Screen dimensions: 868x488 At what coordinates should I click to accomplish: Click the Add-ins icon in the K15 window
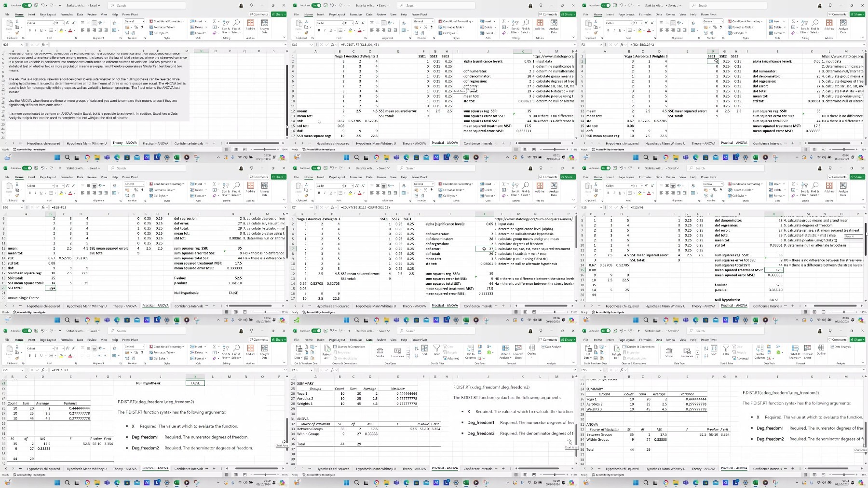pyautogui.click(x=829, y=188)
